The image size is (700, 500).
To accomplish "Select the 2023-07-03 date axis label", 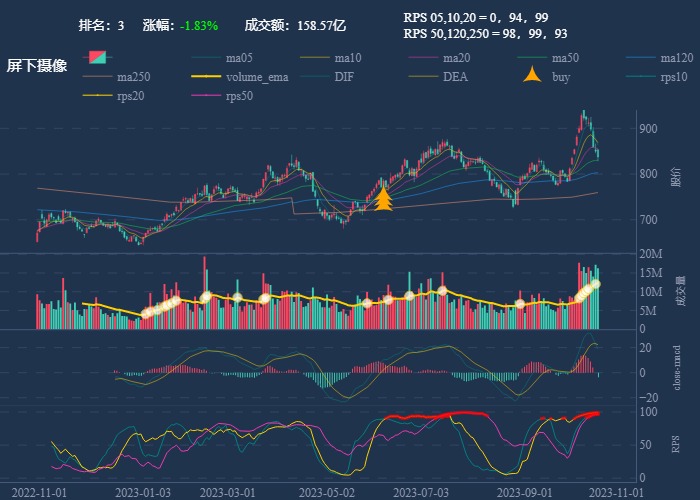I will point(419,492).
